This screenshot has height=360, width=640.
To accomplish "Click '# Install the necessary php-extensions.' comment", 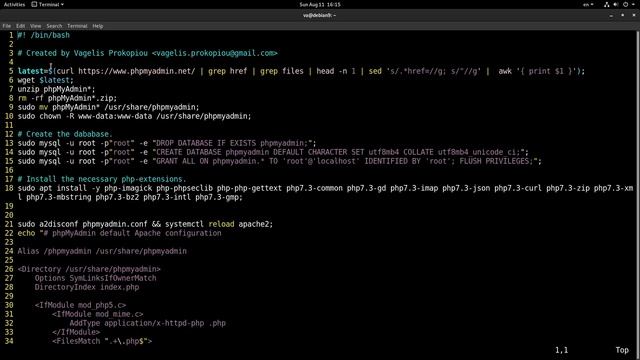I will pos(102,179).
